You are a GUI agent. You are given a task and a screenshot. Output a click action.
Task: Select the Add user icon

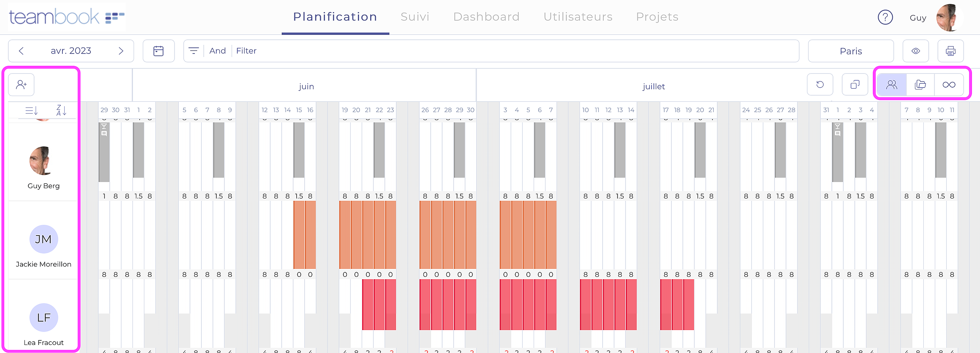pos(21,85)
